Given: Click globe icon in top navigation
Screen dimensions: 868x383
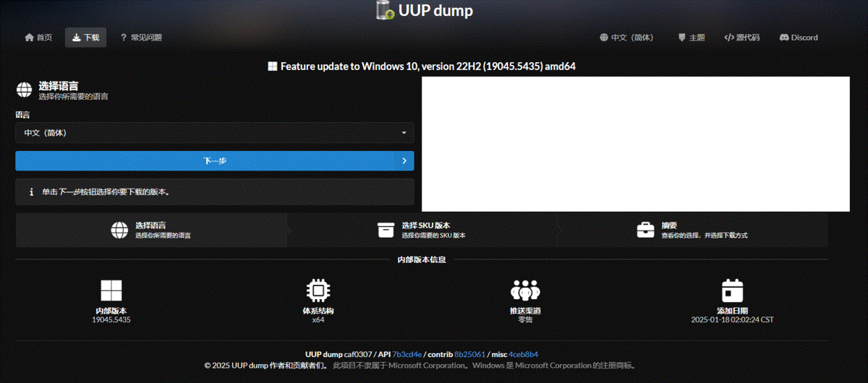Looking at the screenshot, I should coord(604,38).
